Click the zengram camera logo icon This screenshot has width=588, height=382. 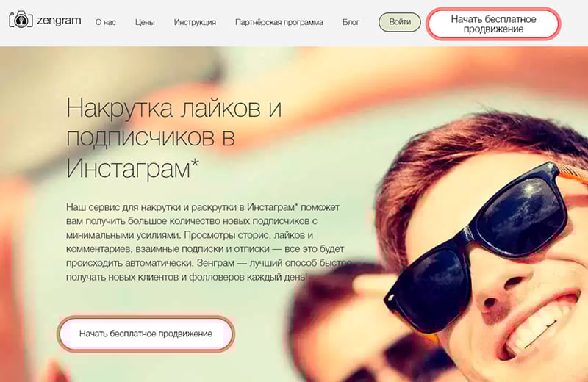pos(20,21)
